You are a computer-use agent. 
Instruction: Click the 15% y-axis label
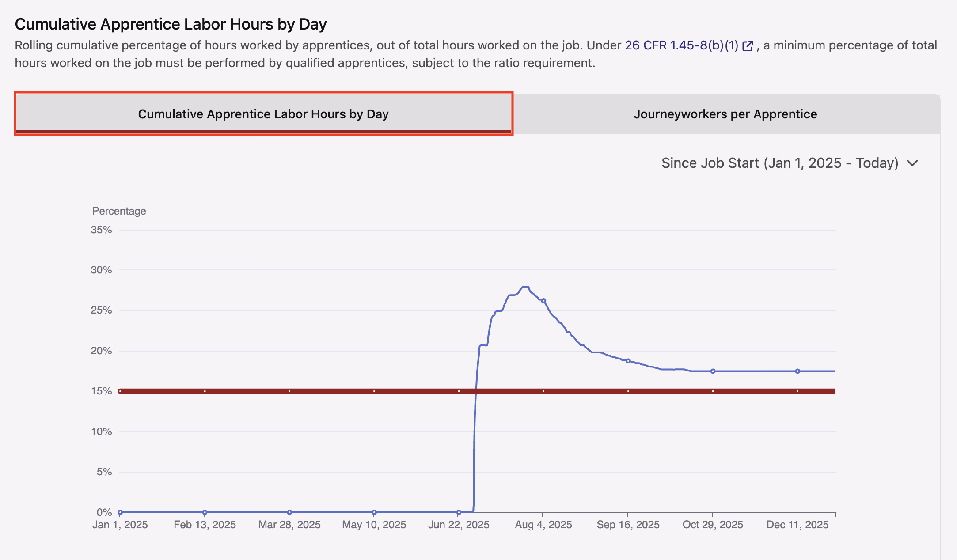point(101,391)
